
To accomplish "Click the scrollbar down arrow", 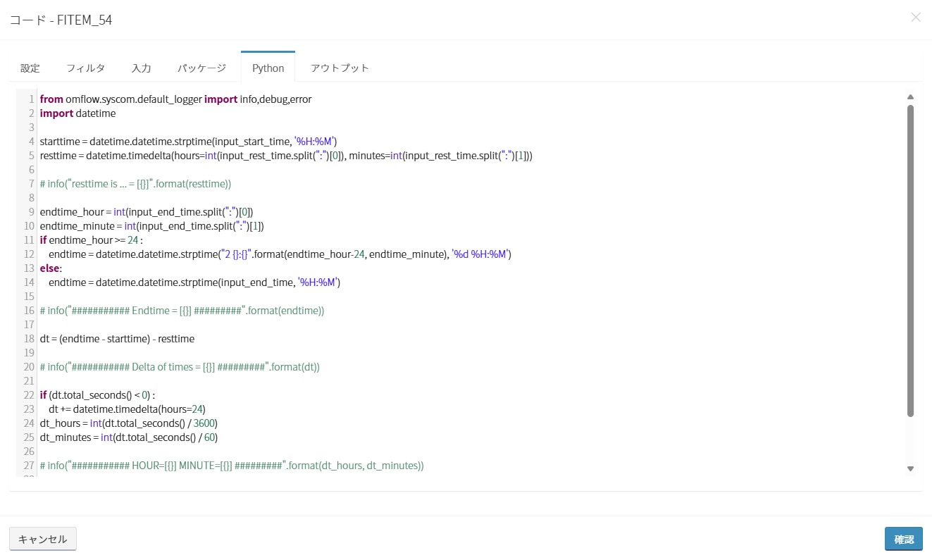I will (x=910, y=468).
